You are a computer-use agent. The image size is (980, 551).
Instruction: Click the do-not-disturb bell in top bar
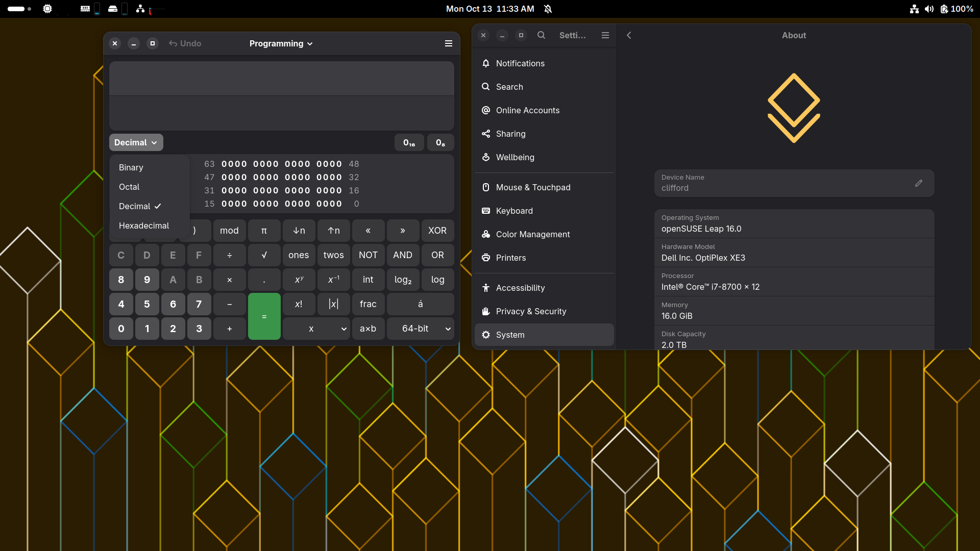[548, 9]
